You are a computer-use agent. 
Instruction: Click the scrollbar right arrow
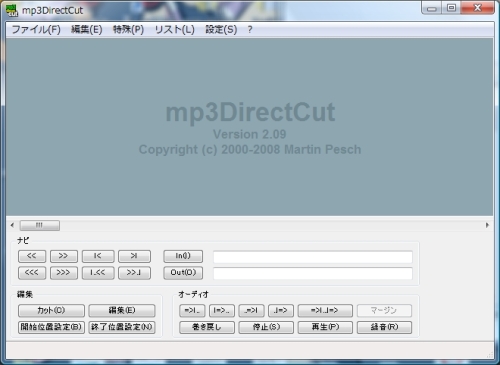point(487,225)
